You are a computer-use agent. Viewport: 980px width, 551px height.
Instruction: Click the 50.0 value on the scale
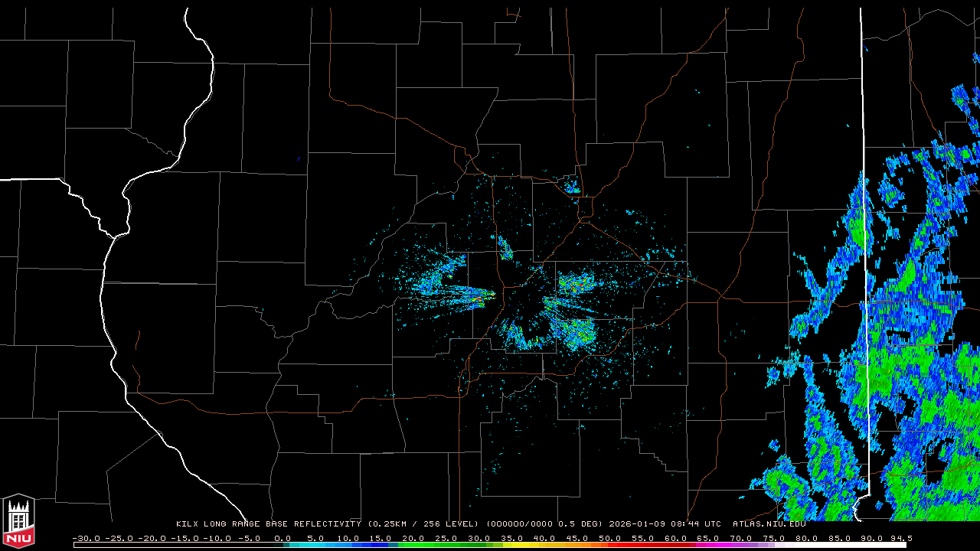[610, 538]
